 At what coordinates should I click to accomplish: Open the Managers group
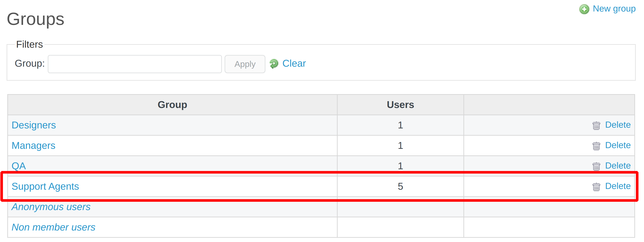click(x=33, y=146)
